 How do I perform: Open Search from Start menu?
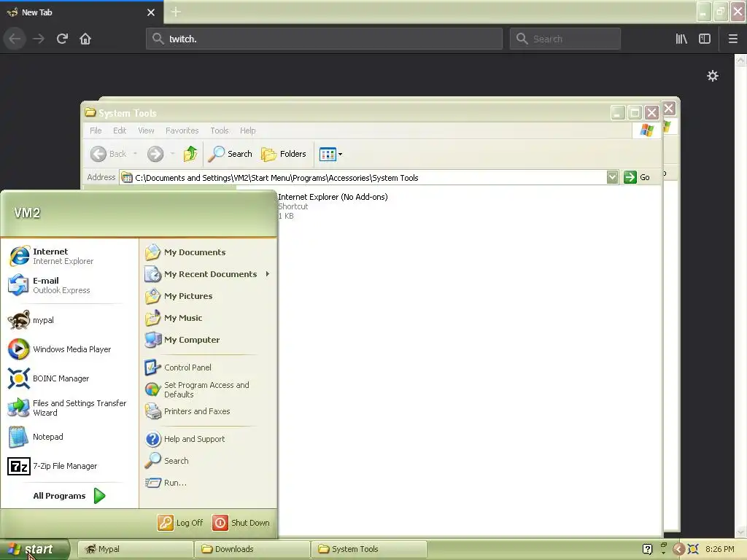point(208,461)
